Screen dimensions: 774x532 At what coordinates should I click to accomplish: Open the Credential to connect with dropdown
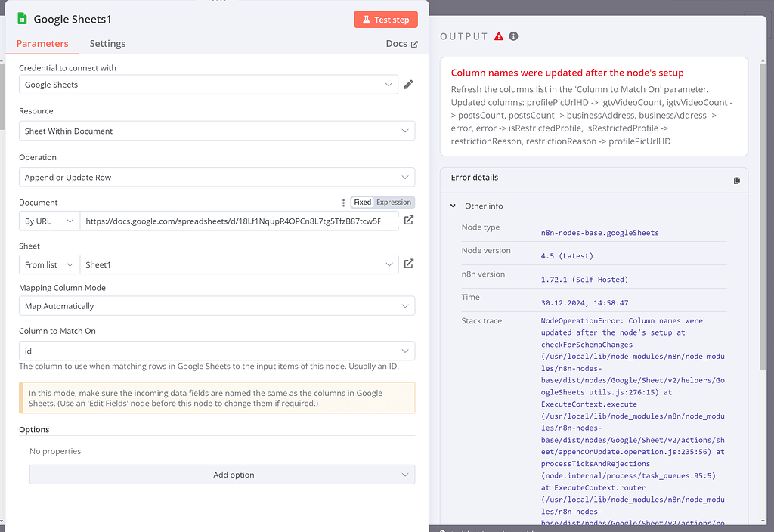pyautogui.click(x=209, y=85)
